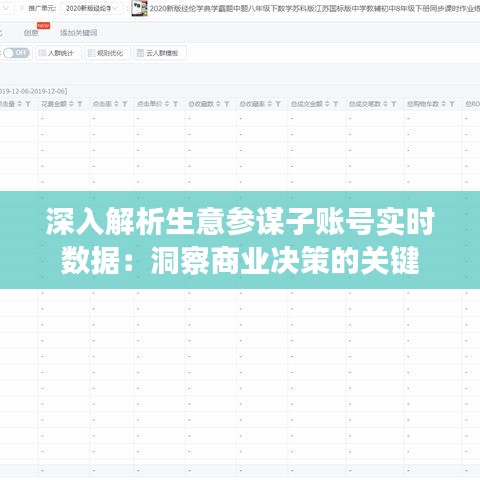
Task: Sort by the 总成交笔数 column
Action: [385, 104]
